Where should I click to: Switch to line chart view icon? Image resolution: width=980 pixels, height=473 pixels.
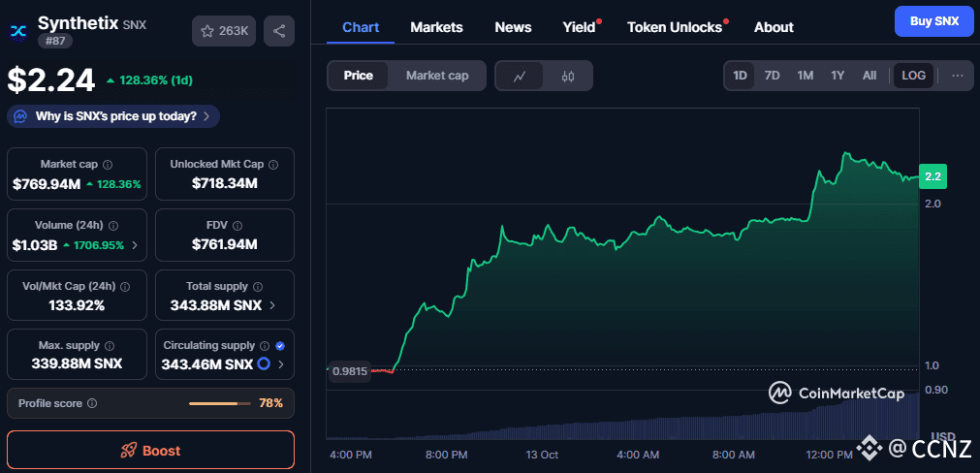pos(521,76)
